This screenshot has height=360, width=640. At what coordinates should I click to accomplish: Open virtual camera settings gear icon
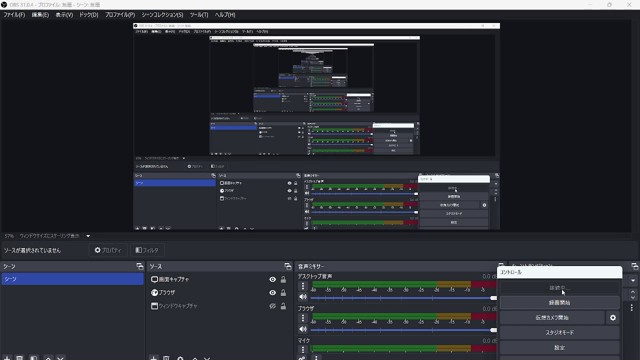tap(613, 318)
